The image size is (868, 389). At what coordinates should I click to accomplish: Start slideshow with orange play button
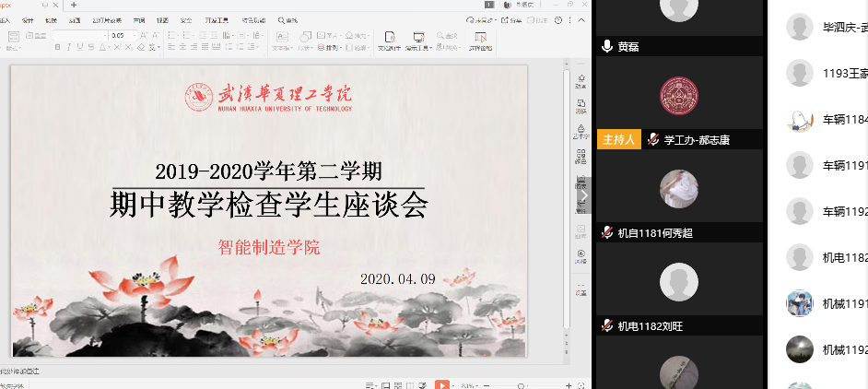[442, 384]
